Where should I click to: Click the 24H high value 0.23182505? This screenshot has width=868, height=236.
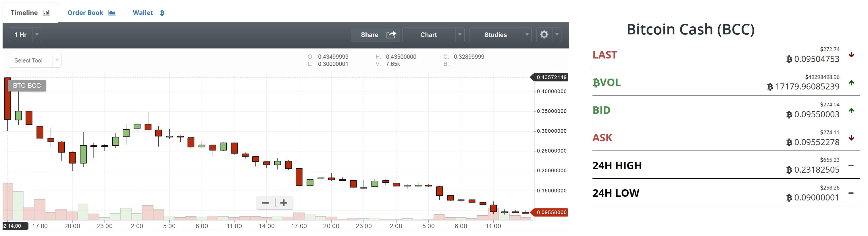coord(817,170)
